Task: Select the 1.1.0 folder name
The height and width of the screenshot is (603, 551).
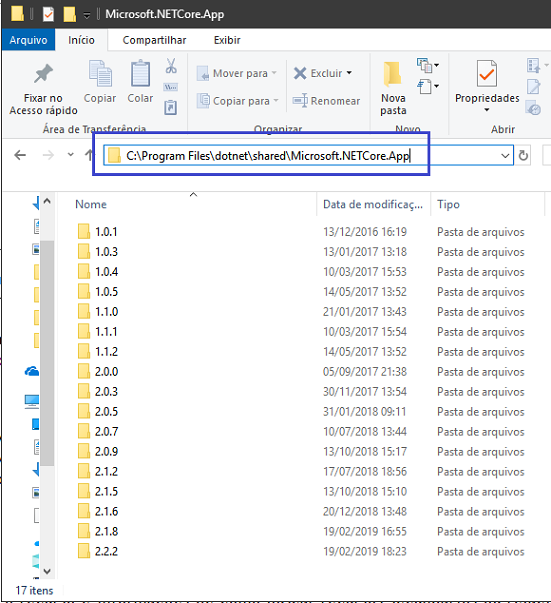Action: point(107,311)
